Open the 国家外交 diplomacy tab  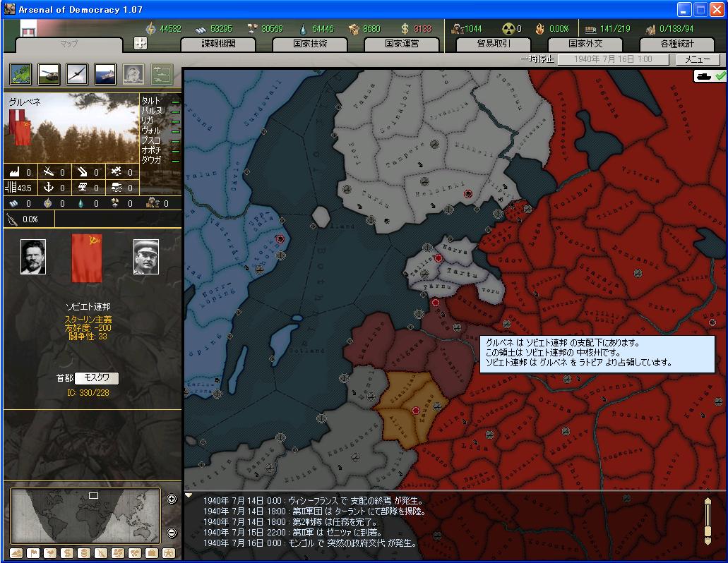pyautogui.click(x=585, y=44)
